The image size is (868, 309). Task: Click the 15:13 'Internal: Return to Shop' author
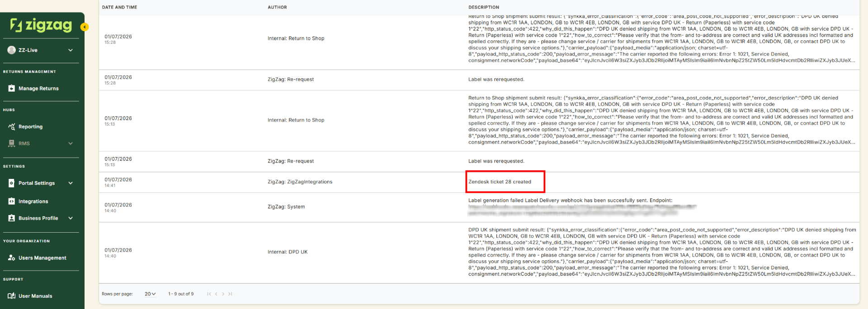pyautogui.click(x=296, y=120)
